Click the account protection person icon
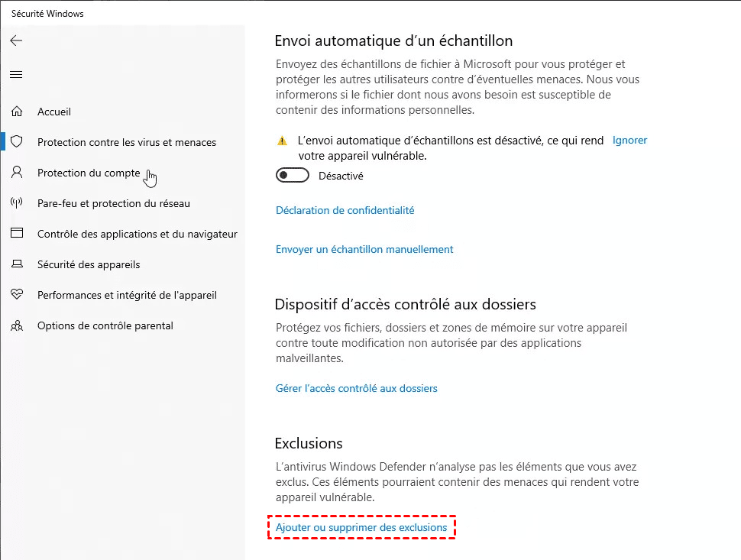Image resolution: width=741 pixels, height=560 pixels. click(x=16, y=173)
